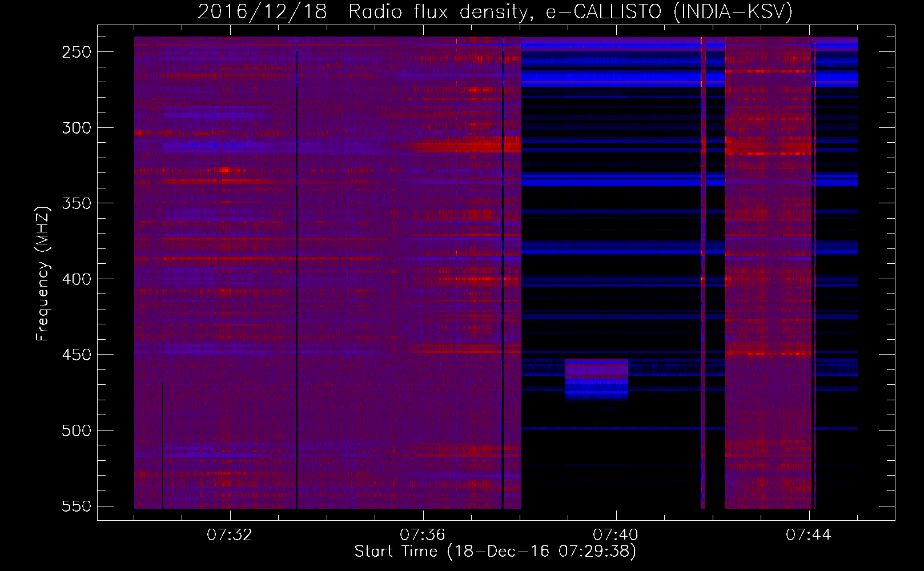Click the 300 frequency tick label

[77, 128]
